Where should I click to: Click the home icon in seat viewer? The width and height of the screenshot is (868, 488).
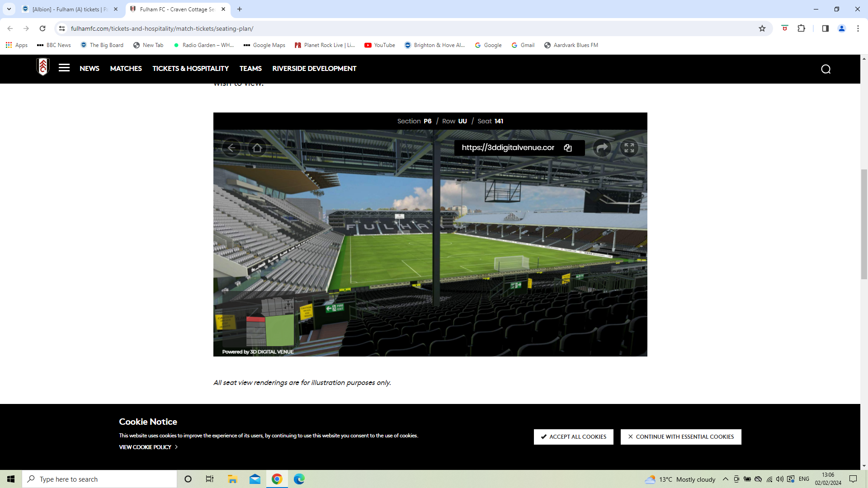pos(257,148)
